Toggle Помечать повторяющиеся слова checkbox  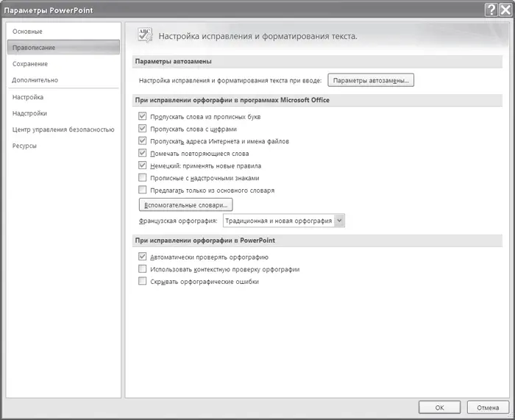143,154
